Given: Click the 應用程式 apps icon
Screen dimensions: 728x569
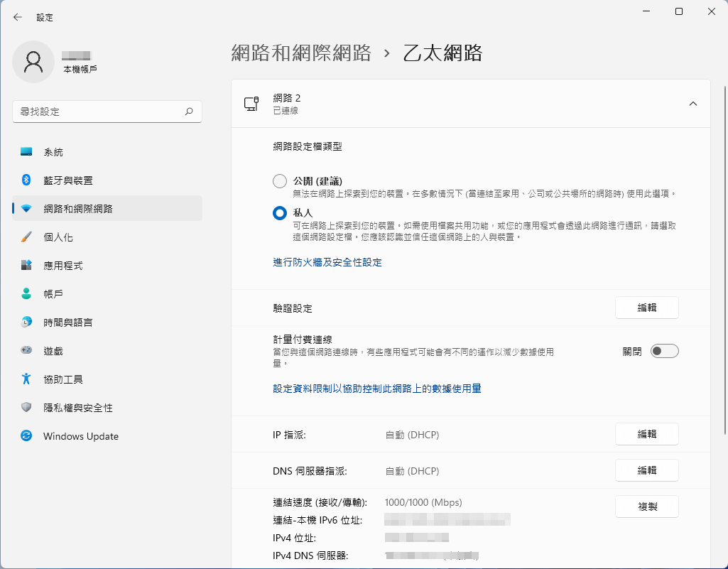Looking at the screenshot, I should (x=26, y=266).
